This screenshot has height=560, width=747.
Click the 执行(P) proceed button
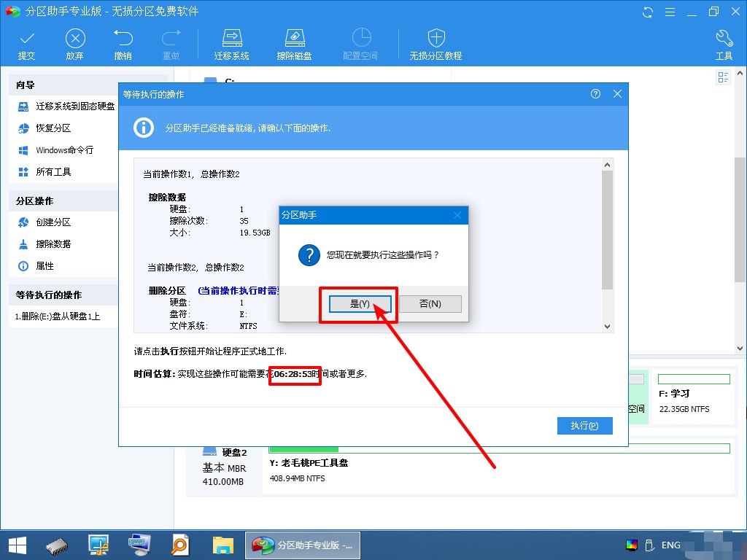pyautogui.click(x=584, y=426)
